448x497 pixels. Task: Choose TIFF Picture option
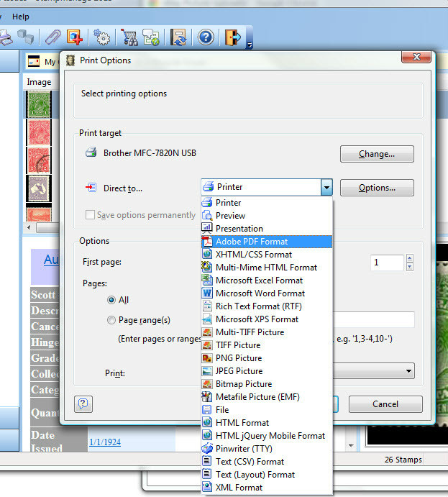click(x=267, y=345)
